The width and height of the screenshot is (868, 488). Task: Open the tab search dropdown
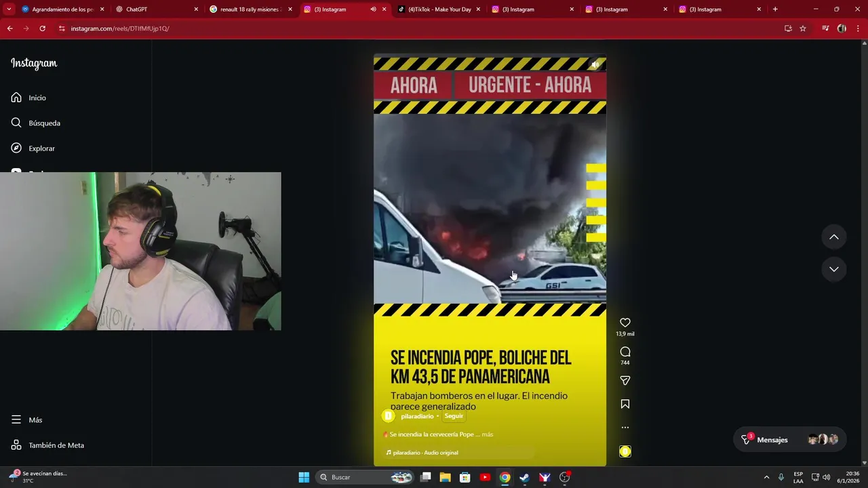coord(9,9)
